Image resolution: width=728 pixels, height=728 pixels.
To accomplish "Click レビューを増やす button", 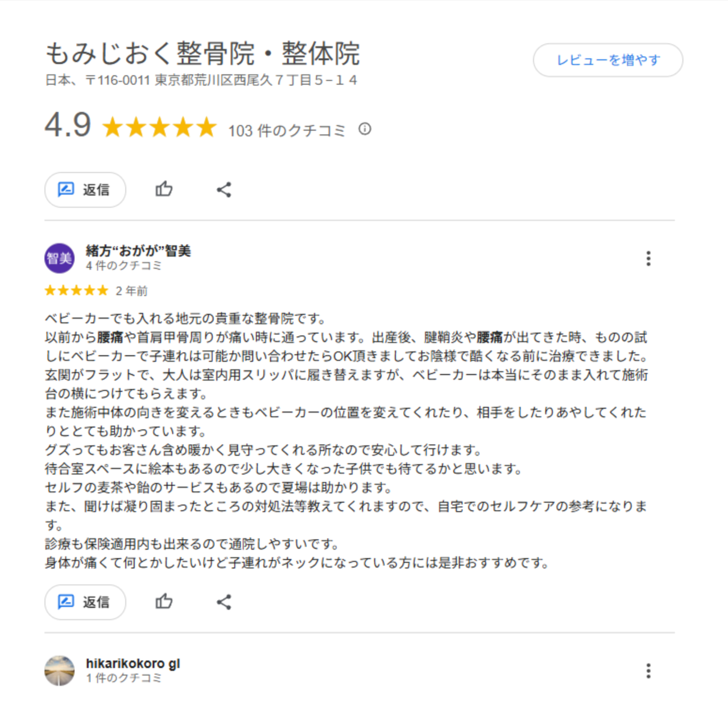I will (608, 60).
